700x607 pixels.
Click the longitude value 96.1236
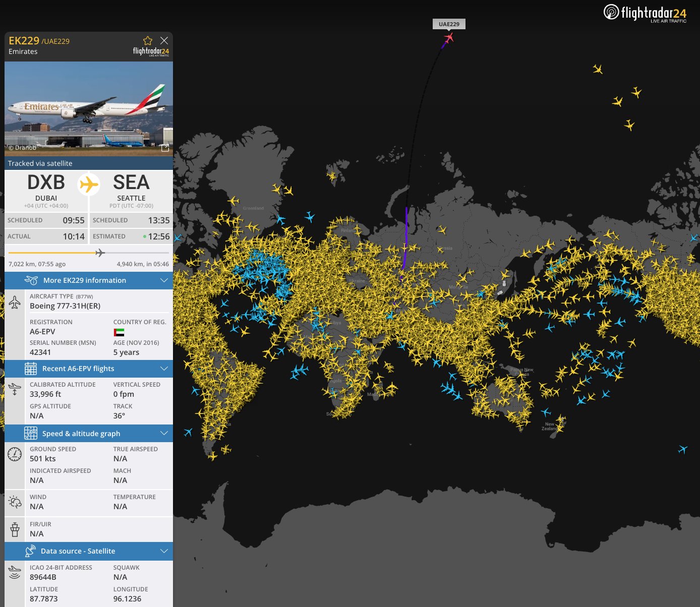click(x=127, y=599)
